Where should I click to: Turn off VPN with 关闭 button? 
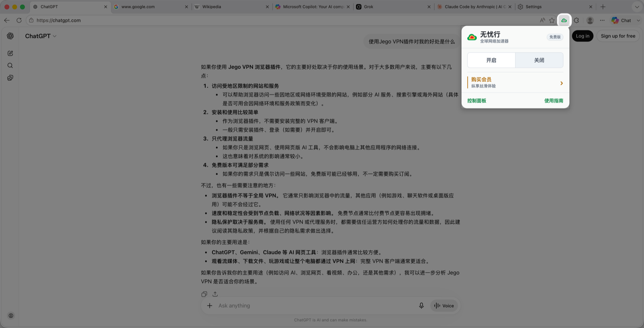tap(539, 60)
